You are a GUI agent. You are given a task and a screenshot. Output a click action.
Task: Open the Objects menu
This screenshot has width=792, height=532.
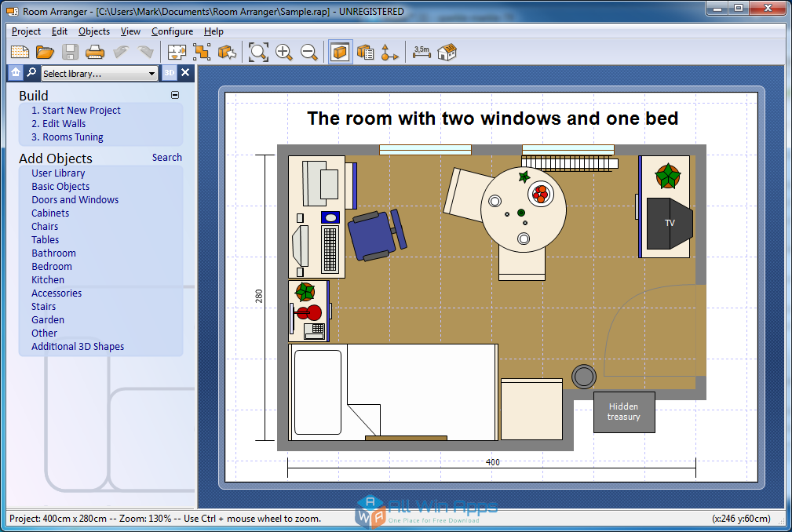(x=94, y=31)
